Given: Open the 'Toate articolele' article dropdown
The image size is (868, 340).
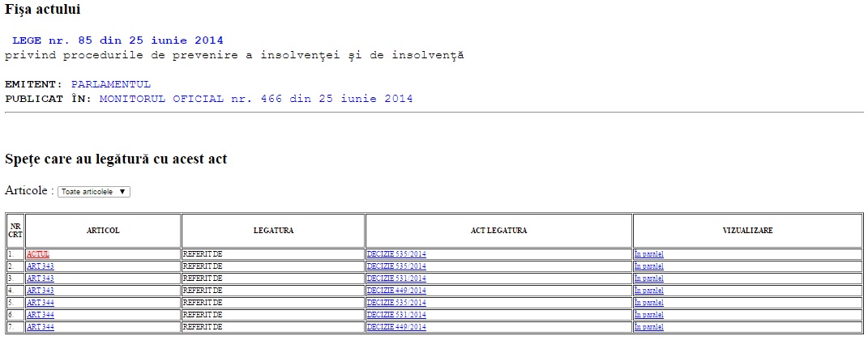Looking at the screenshot, I should (x=94, y=192).
